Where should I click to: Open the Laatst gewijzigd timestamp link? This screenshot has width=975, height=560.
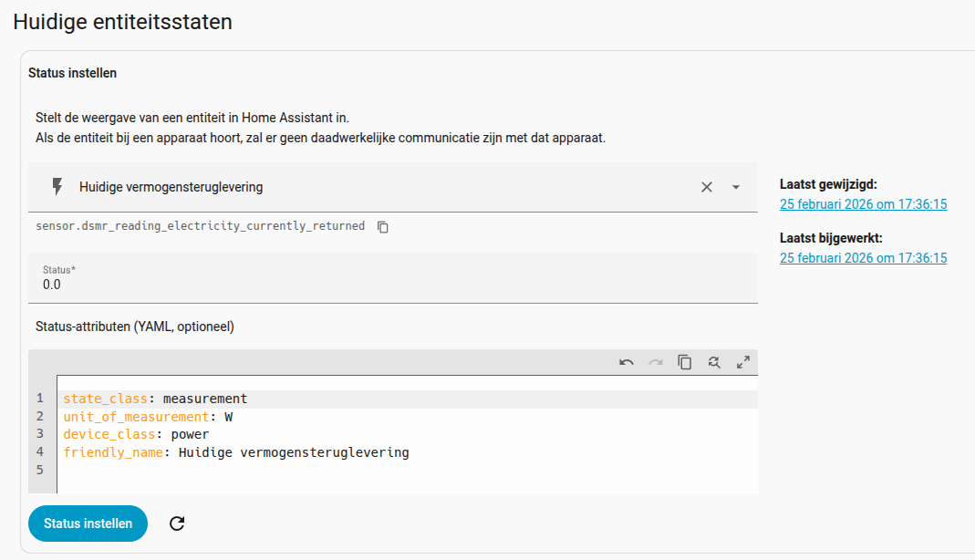click(x=863, y=204)
